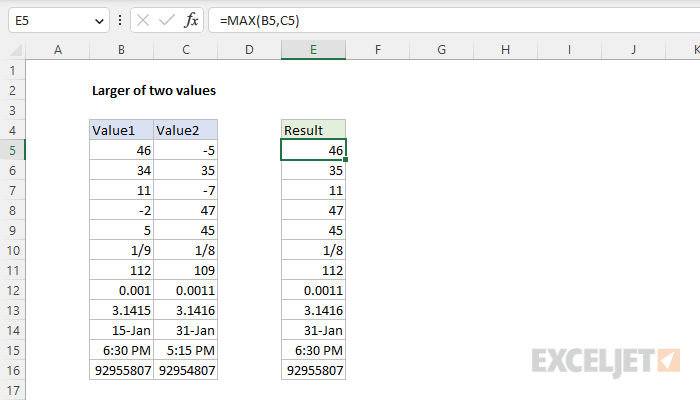The height and width of the screenshot is (400, 700).
Task: Click the Result header cell
Action: [x=313, y=130]
